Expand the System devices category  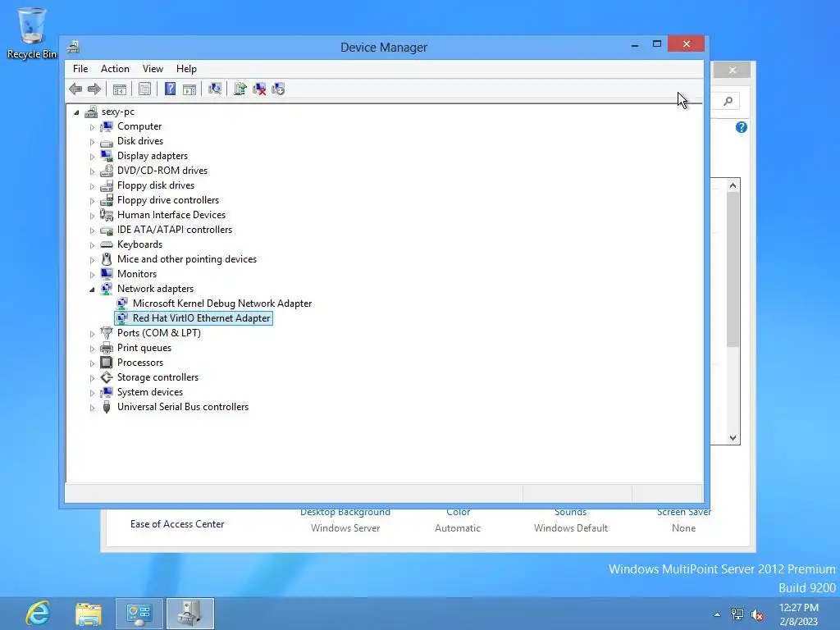tap(92, 393)
